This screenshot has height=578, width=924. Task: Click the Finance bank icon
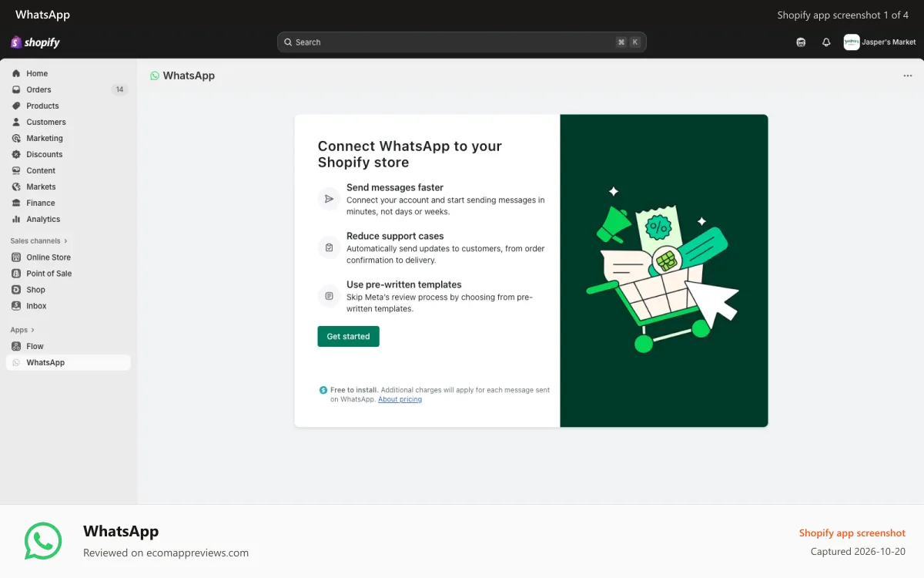[16, 203]
